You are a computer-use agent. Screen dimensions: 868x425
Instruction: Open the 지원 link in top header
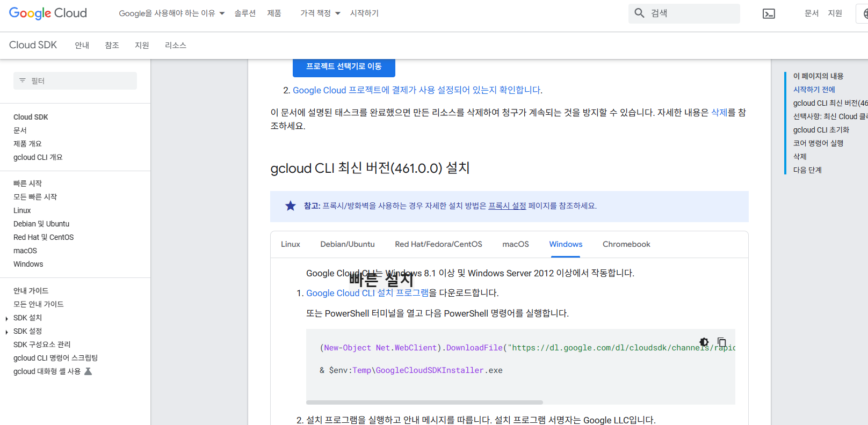pos(835,13)
